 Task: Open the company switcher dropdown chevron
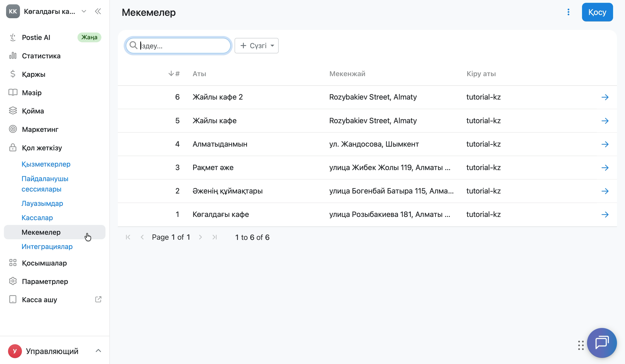pos(84,11)
